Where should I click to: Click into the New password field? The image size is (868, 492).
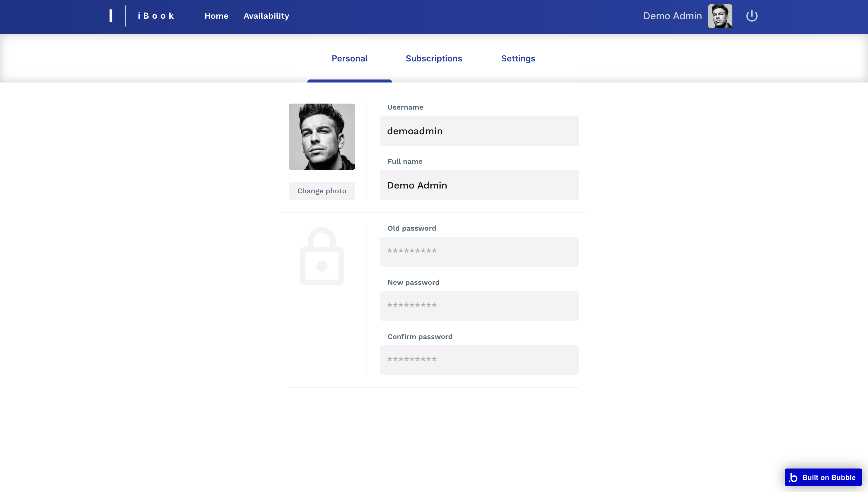click(x=479, y=306)
